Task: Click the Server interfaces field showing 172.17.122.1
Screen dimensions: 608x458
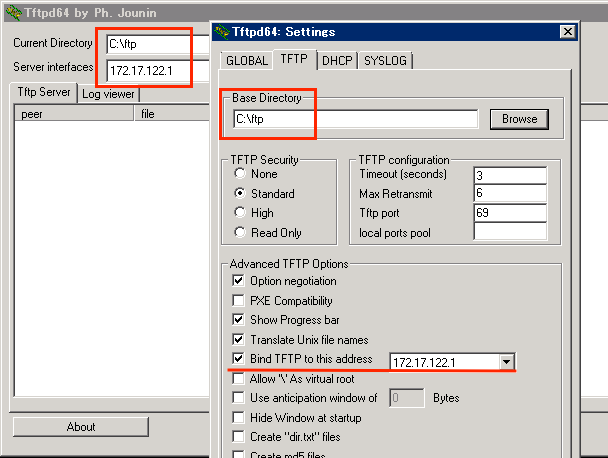Action: click(x=158, y=71)
